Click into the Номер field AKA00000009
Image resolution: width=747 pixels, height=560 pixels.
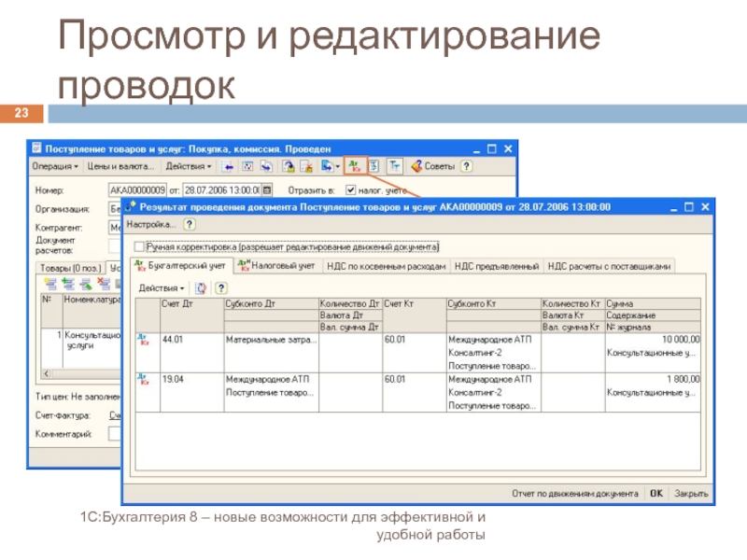tap(137, 190)
